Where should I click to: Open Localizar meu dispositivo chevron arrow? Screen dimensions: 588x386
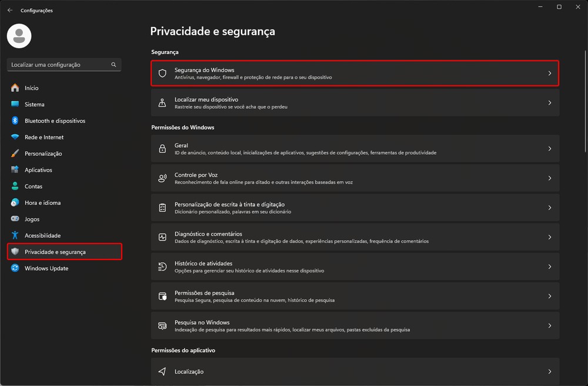[x=550, y=103]
